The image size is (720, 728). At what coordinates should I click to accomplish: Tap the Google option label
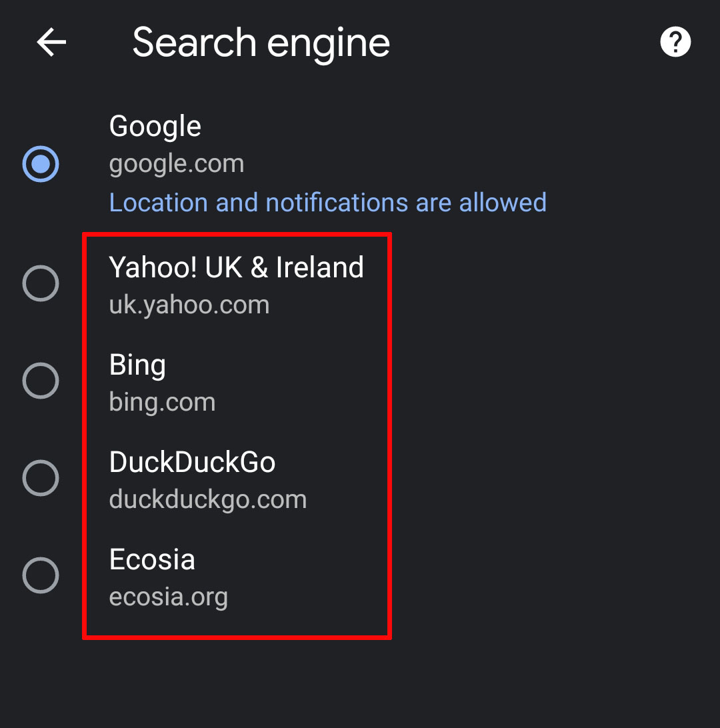[155, 127]
